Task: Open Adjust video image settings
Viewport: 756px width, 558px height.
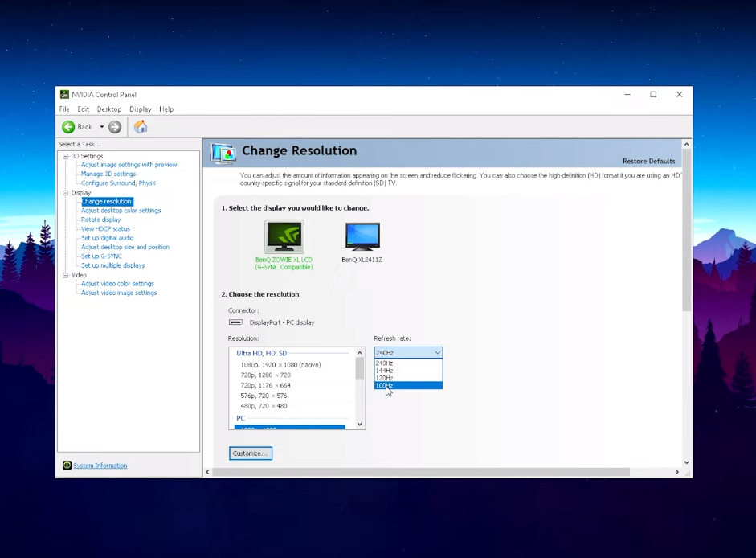Action: pos(119,293)
